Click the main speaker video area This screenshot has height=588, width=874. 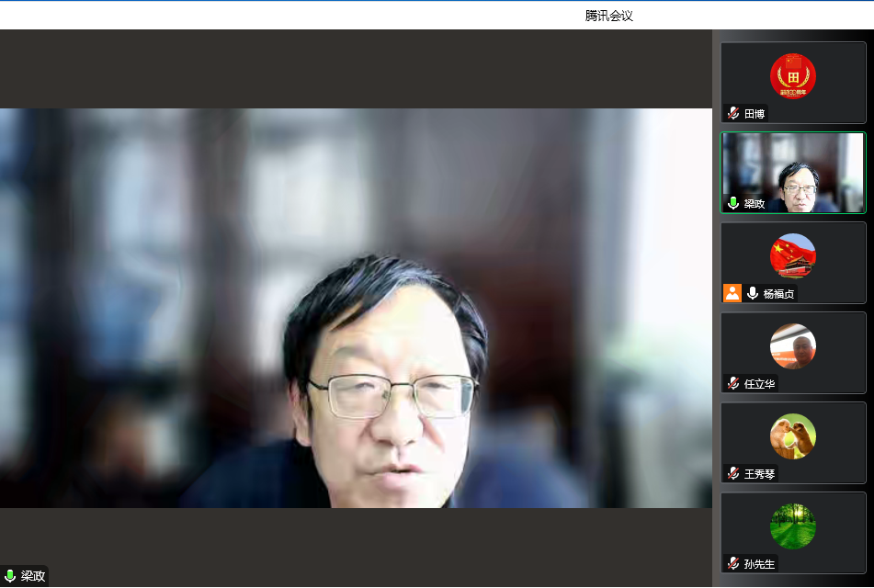pyautogui.click(x=356, y=308)
